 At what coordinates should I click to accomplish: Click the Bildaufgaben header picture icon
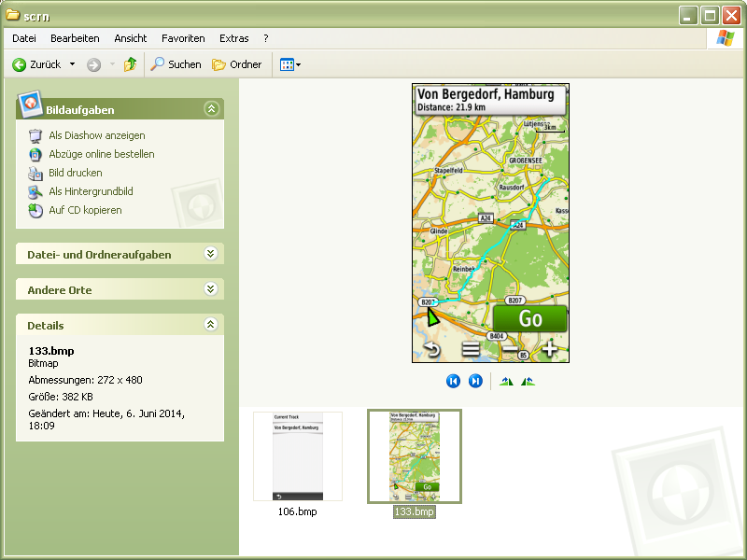tap(30, 104)
